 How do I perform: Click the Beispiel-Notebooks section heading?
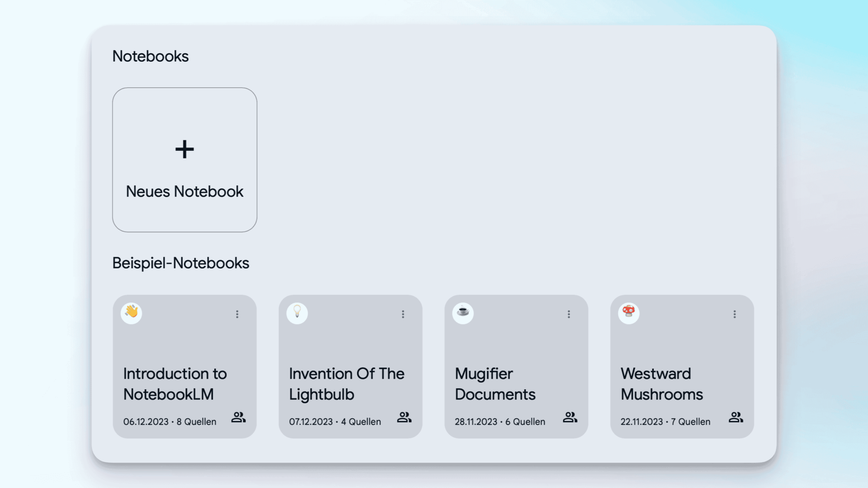pyautogui.click(x=181, y=263)
